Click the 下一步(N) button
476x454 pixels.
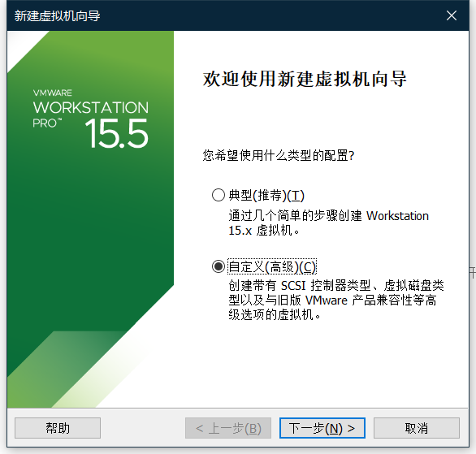[322, 428]
